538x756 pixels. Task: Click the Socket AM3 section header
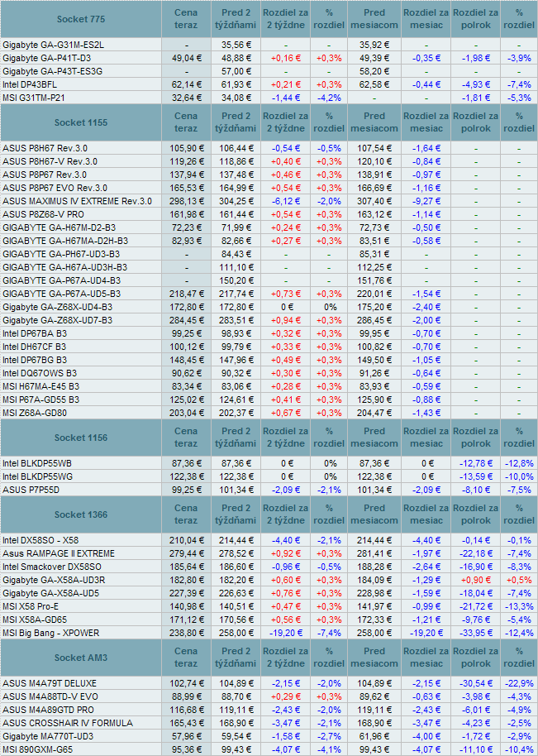tap(81, 658)
